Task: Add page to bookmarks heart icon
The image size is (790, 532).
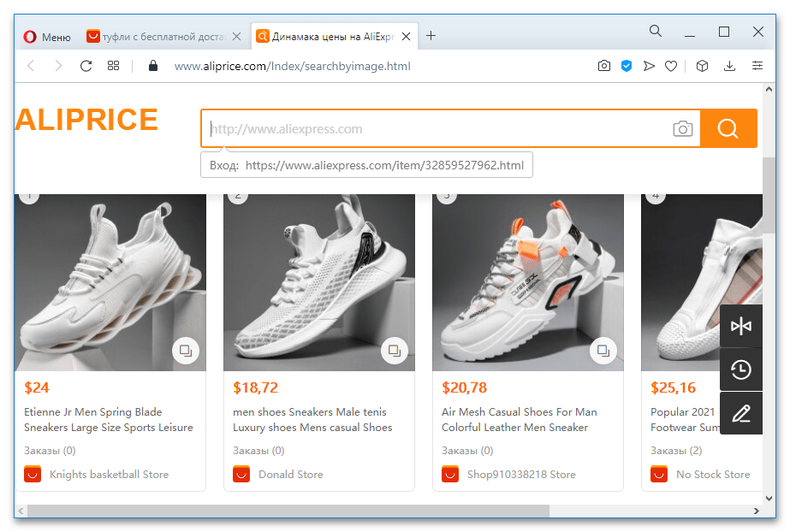Action: click(672, 66)
